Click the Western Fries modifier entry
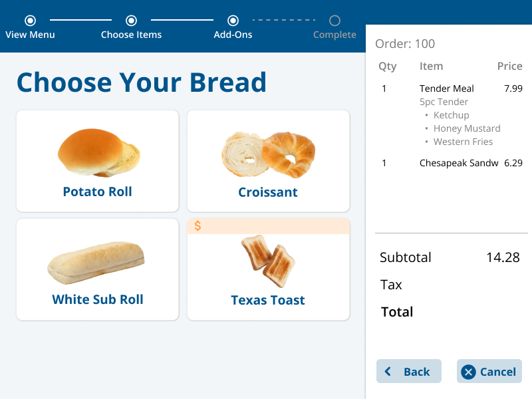The height and width of the screenshot is (399, 532). (x=463, y=142)
